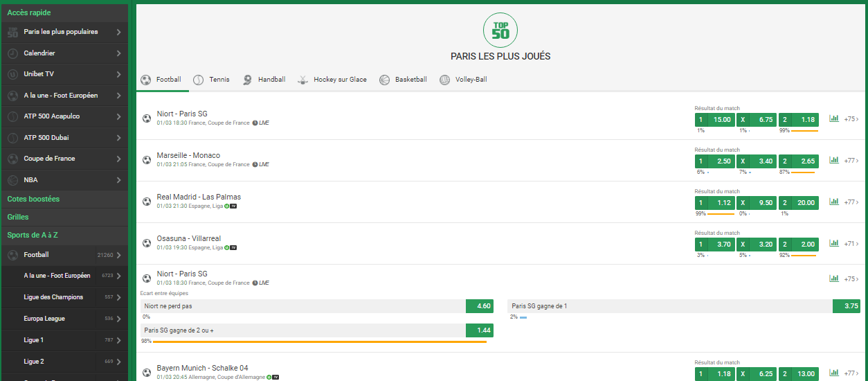Viewport: 868px width, 381px height.
Task: Click the Basketball icon in sport tabs
Action: pyautogui.click(x=384, y=80)
